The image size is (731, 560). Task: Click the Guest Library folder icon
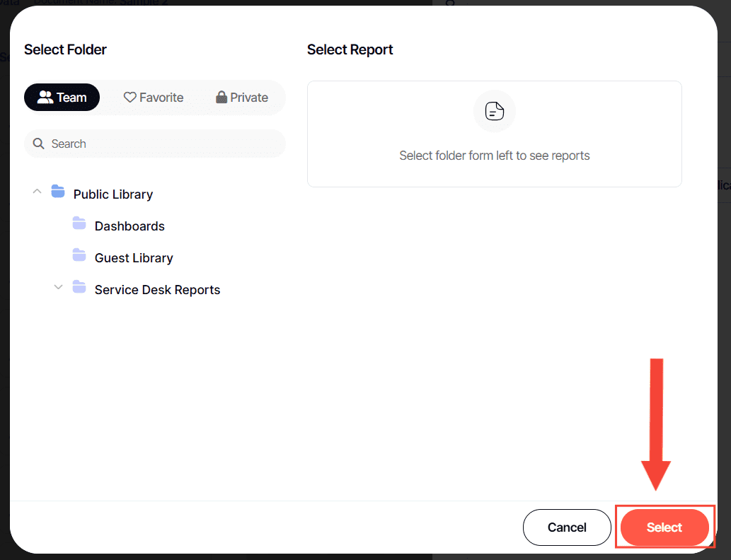click(79, 255)
